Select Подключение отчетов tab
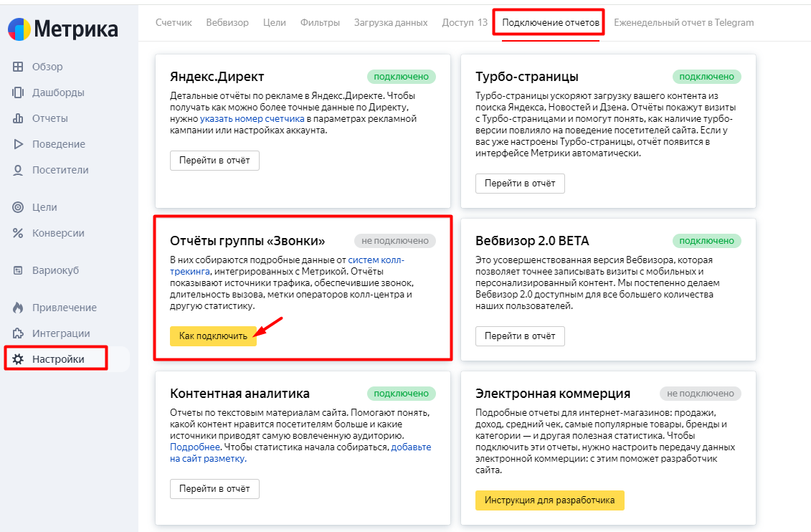The width and height of the screenshot is (811, 532). 551,23
